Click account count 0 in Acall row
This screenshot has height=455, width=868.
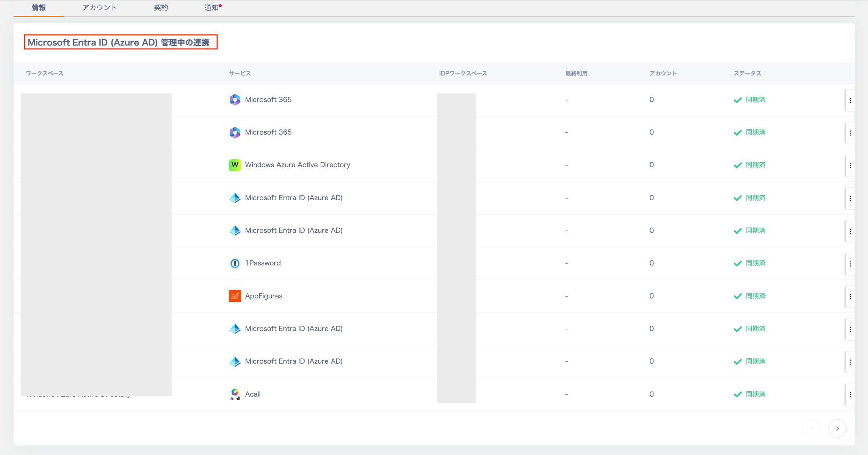(652, 394)
